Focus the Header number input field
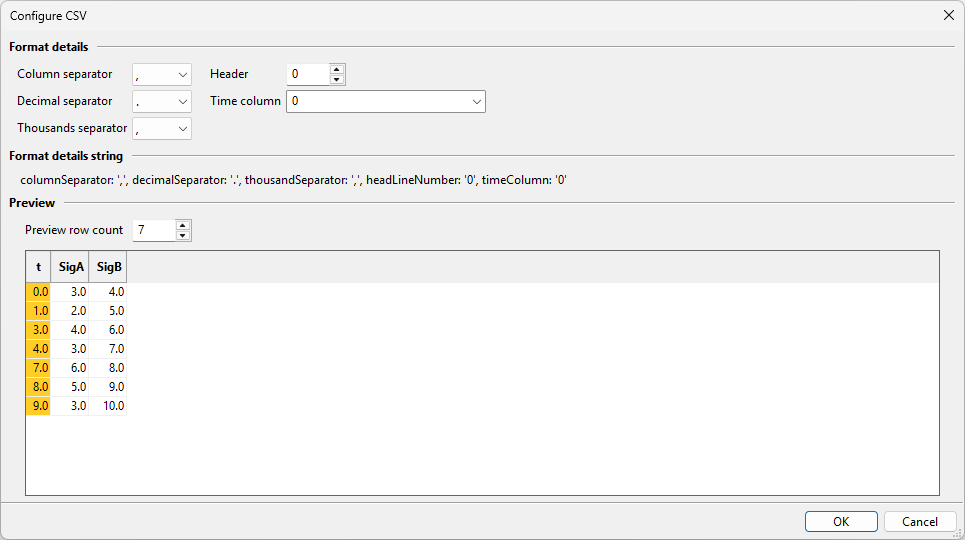 coord(308,75)
